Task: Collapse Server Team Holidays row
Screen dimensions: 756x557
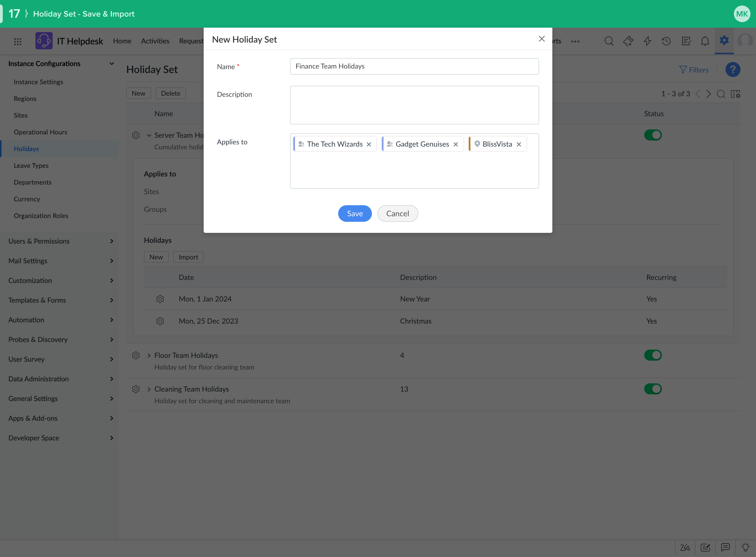Action: (x=149, y=136)
